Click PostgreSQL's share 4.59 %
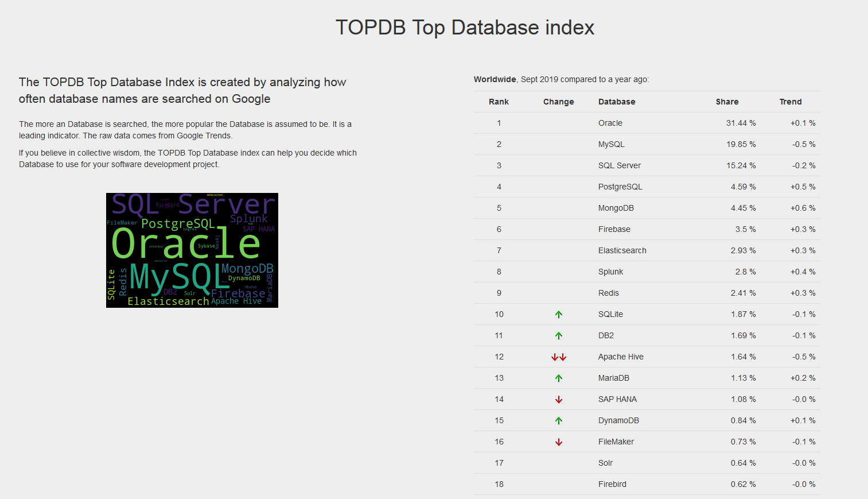Screen dimensions: 868x499 pyautogui.click(x=744, y=187)
